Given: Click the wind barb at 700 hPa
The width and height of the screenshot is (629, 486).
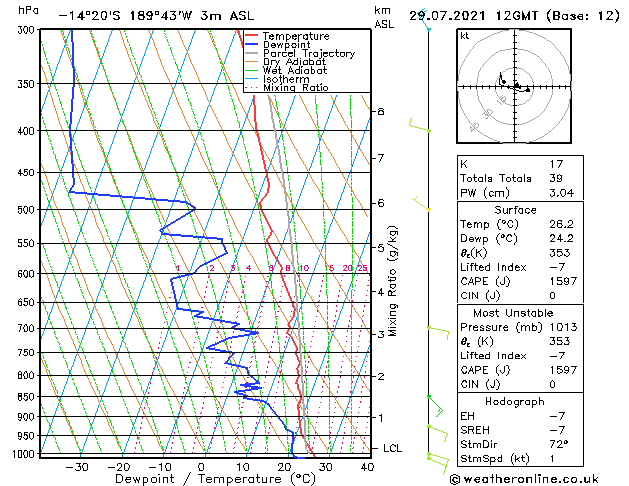Looking at the screenshot, I should [x=438, y=332].
